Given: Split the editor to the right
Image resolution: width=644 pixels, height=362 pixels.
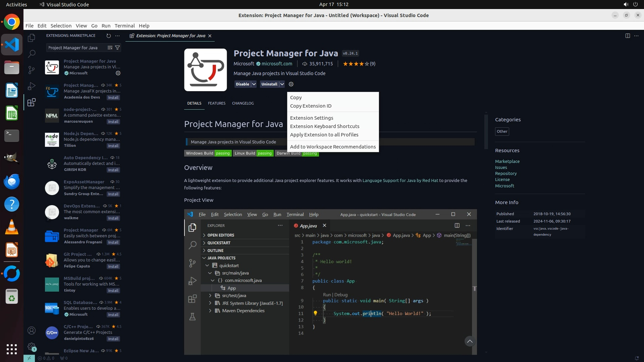Looking at the screenshot, I should pyautogui.click(x=628, y=36).
